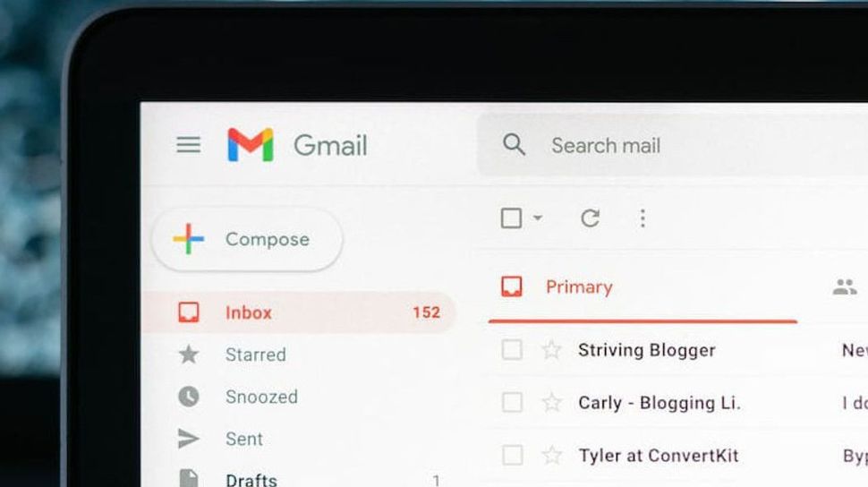Star the Striving Blogger email
This screenshot has height=487, width=868.
(x=551, y=350)
